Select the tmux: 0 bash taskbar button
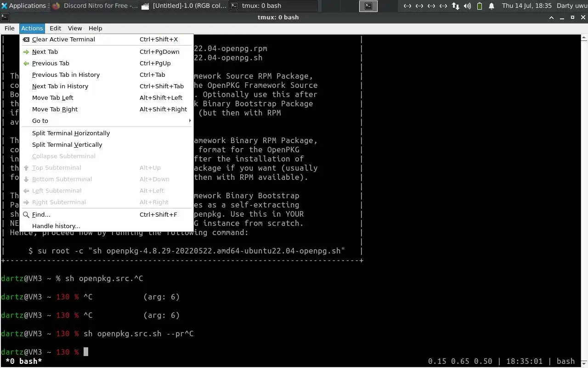The height and width of the screenshot is (368, 588). click(x=273, y=6)
